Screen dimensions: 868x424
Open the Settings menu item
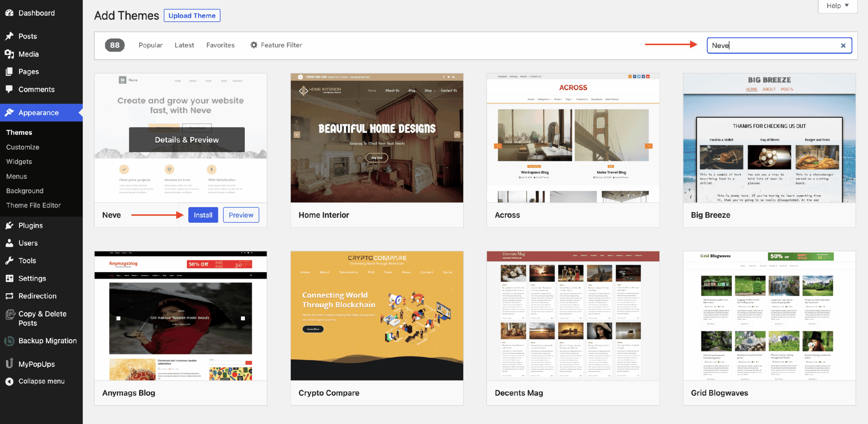pyautogui.click(x=41, y=278)
